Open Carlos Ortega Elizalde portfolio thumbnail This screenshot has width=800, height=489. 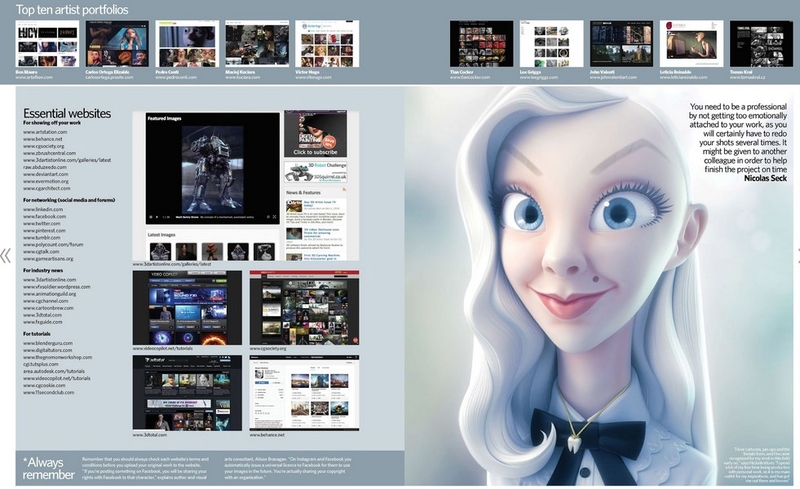click(117, 44)
